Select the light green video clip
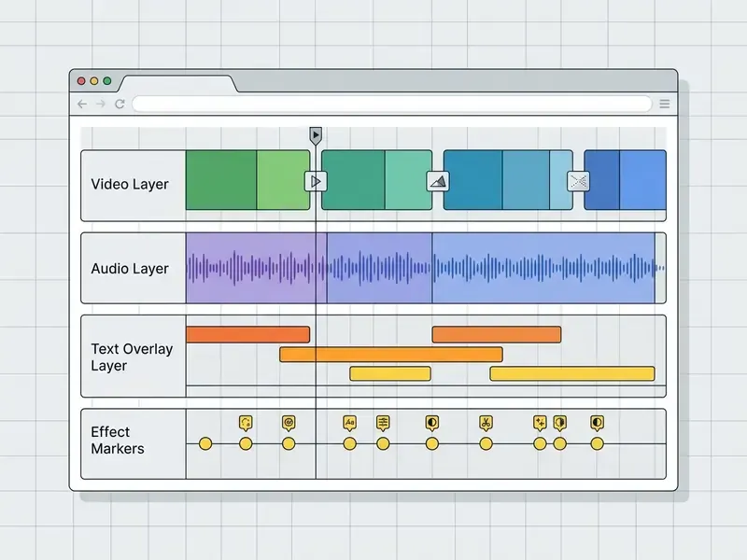 pyautogui.click(x=283, y=180)
